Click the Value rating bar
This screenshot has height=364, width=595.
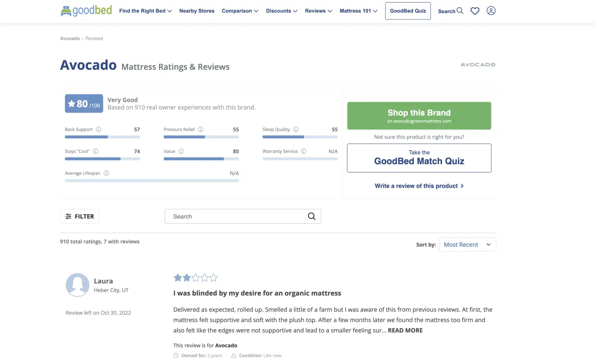tap(201, 159)
